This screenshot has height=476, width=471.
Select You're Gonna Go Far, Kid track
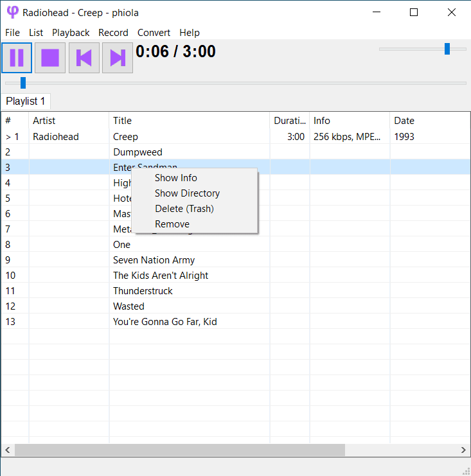coord(165,322)
